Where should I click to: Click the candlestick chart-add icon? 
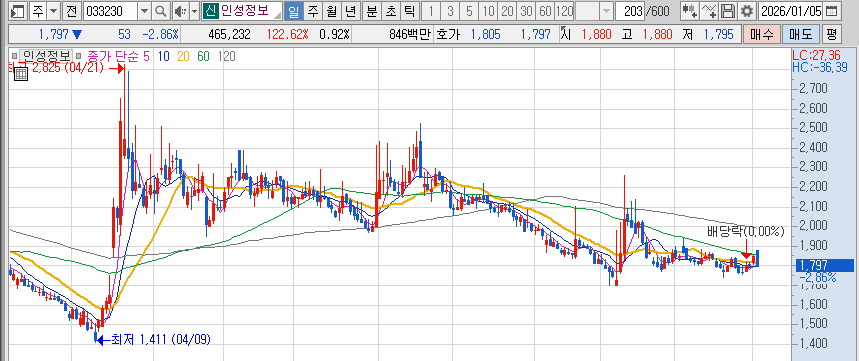click(x=690, y=10)
